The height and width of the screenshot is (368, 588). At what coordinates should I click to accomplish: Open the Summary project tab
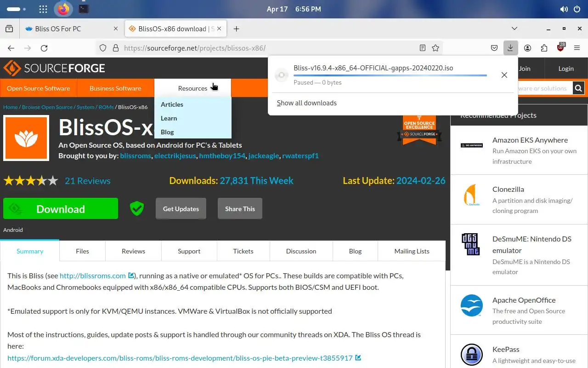pos(30,251)
